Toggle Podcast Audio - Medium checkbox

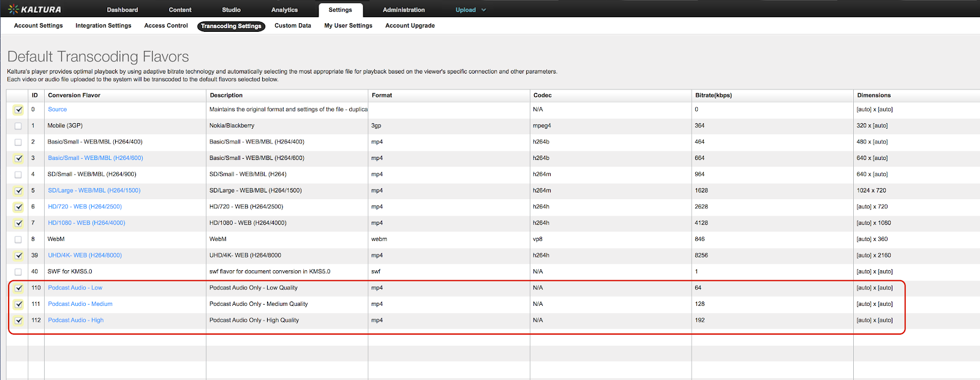(18, 305)
